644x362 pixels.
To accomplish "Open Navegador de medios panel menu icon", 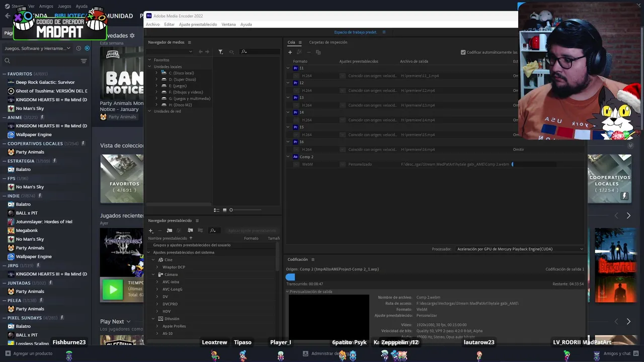I will pyautogui.click(x=189, y=42).
